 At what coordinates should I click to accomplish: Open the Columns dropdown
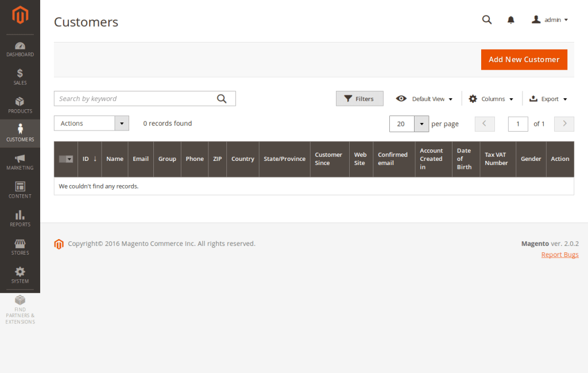(491, 99)
